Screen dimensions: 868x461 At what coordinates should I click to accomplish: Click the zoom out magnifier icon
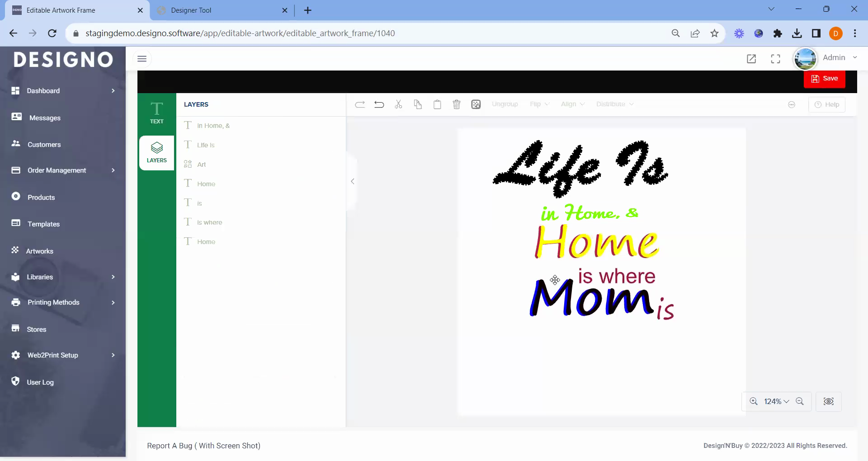[800, 401]
